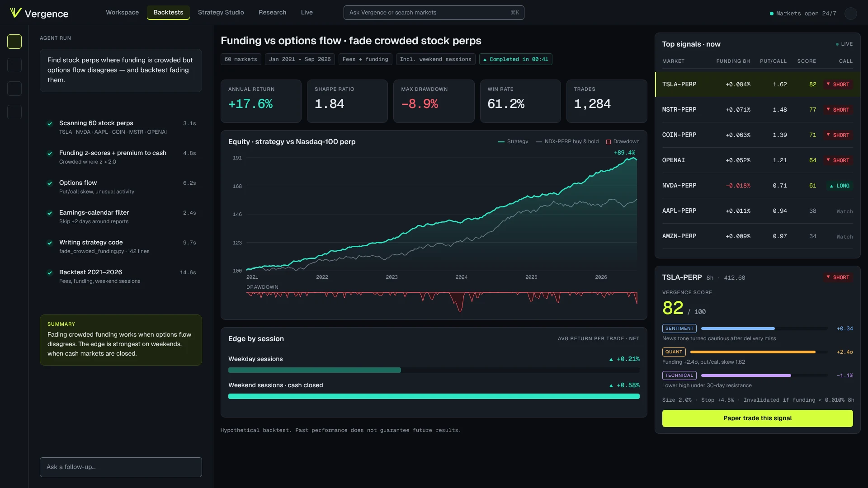Click the check icon beside Earnings-calendar filter
This screenshot has width=868, height=488.
pyautogui.click(x=50, y=213)
